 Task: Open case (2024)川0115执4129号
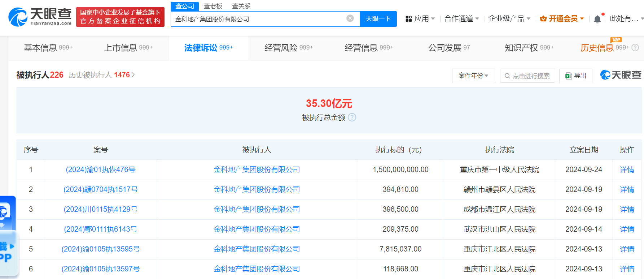101,209
